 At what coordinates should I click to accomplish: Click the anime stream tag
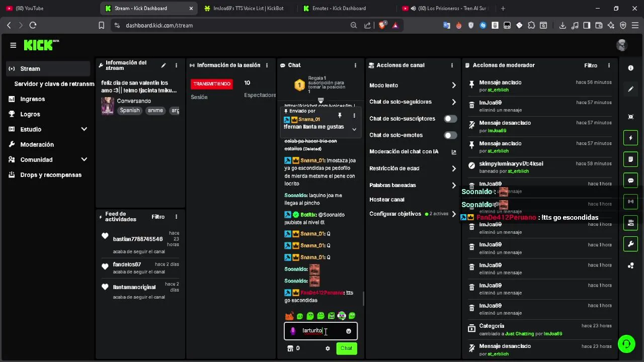point(155,110)
